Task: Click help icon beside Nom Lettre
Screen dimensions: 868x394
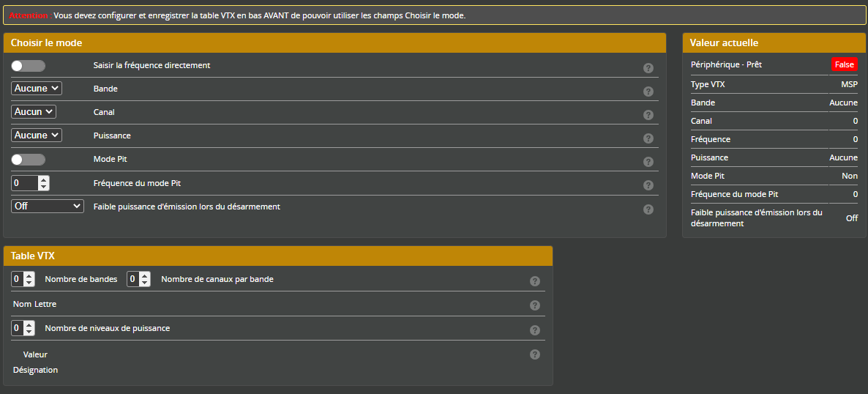Action: (534, 305)
